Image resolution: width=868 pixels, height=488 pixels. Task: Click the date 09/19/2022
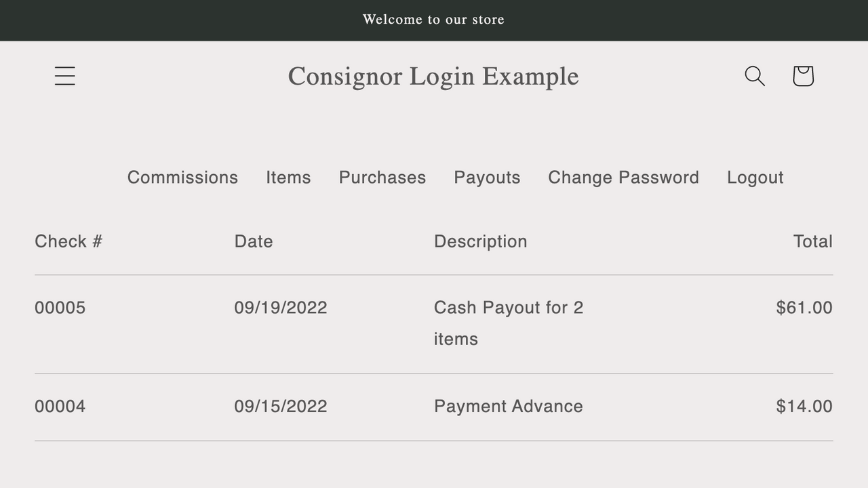point(281,308)
